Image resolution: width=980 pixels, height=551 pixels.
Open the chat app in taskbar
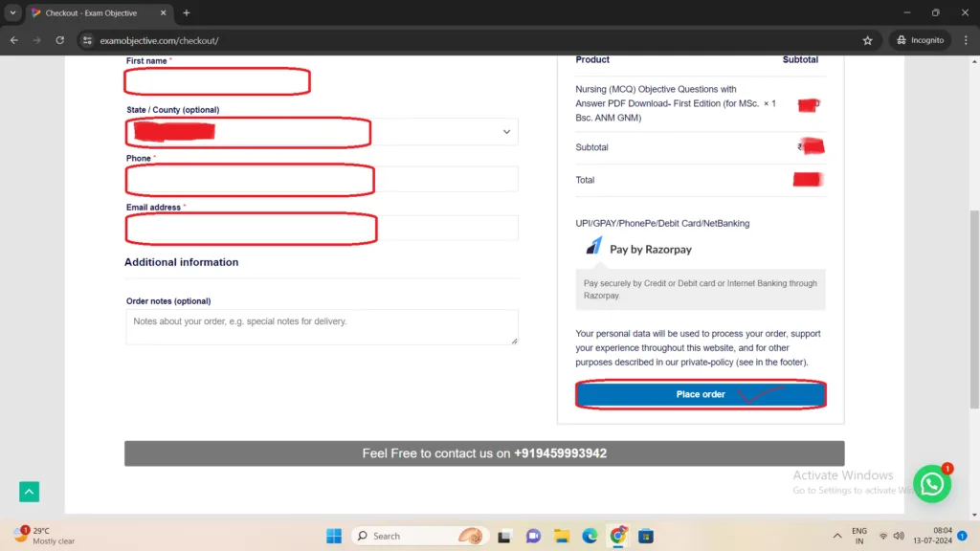point(533,536)
